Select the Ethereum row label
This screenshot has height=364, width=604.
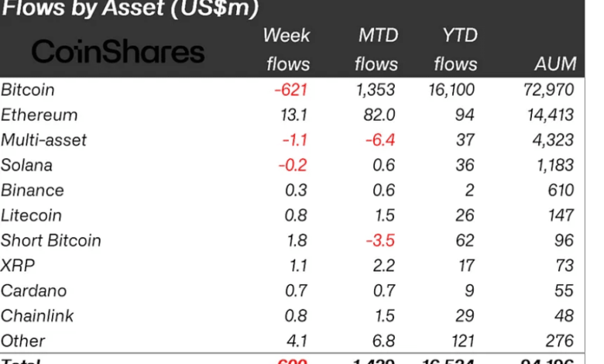tap(39, 115)
